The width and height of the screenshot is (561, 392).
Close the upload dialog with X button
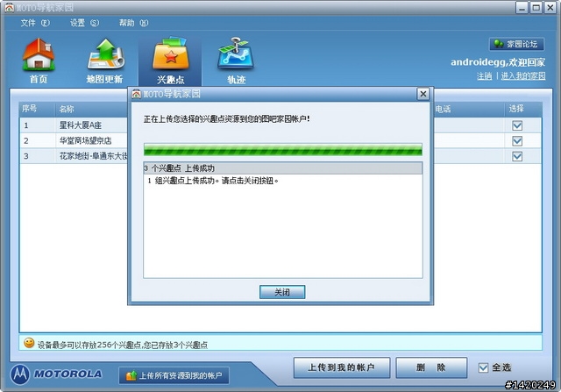click(x=423, y=94)
